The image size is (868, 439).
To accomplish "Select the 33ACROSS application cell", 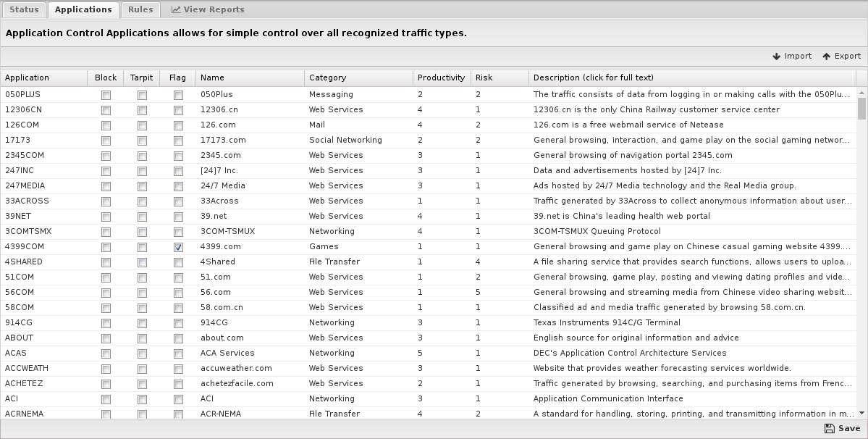I will click(43, 201).
